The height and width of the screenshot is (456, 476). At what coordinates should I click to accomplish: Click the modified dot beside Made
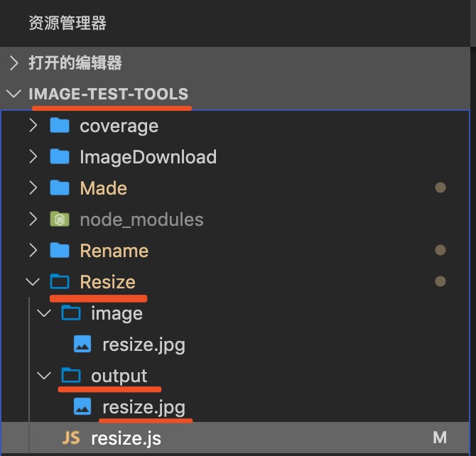pos(440,188)
